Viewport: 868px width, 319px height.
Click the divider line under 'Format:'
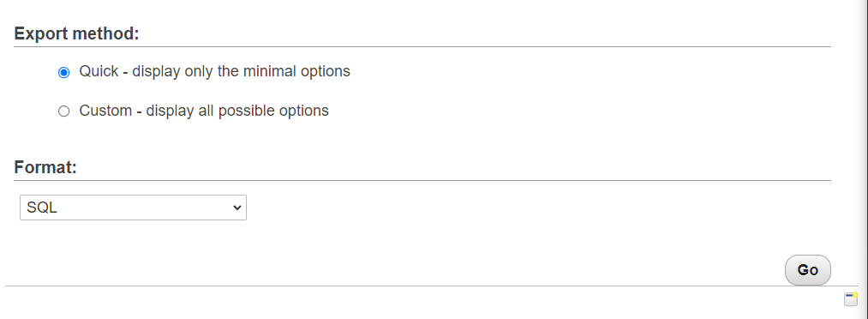click(422, 180)
